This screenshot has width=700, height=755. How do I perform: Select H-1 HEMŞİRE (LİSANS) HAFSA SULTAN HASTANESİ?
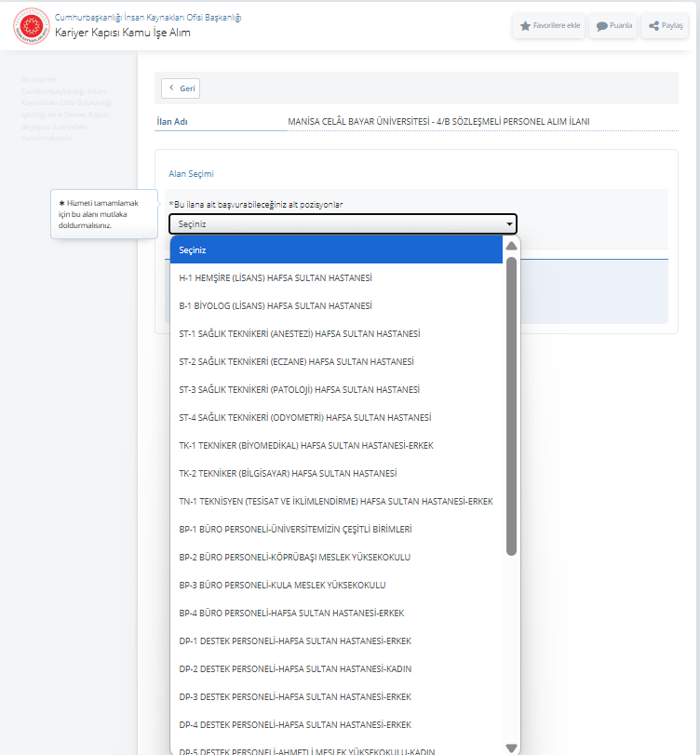coord(336,277)
